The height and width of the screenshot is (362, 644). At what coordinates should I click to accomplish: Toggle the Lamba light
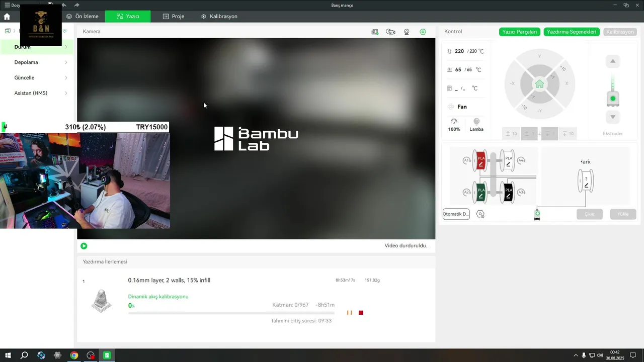tap(476, 125)
